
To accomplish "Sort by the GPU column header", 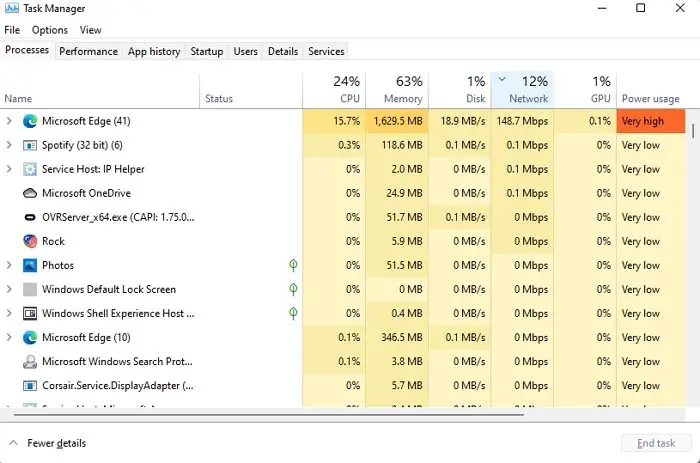I will coord(585,90).
